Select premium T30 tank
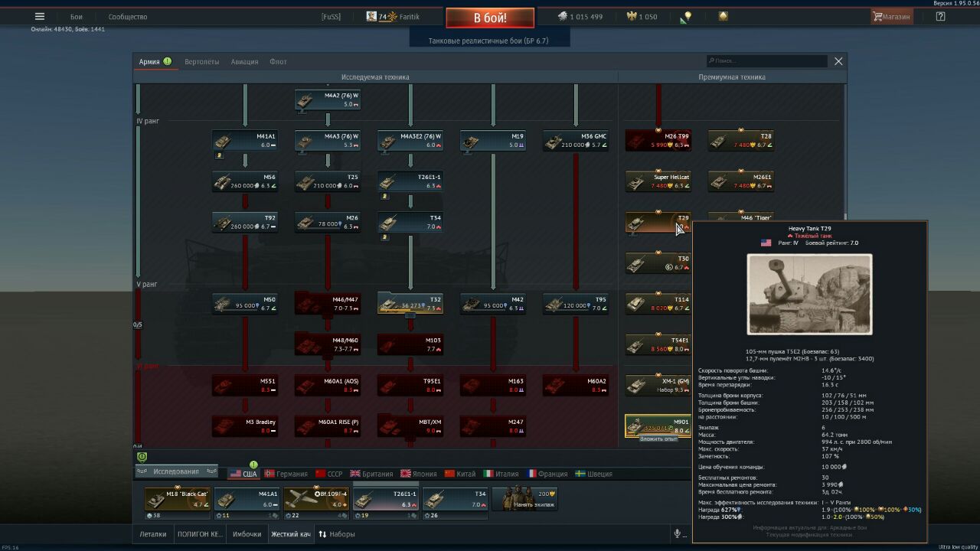 point(658,262)
